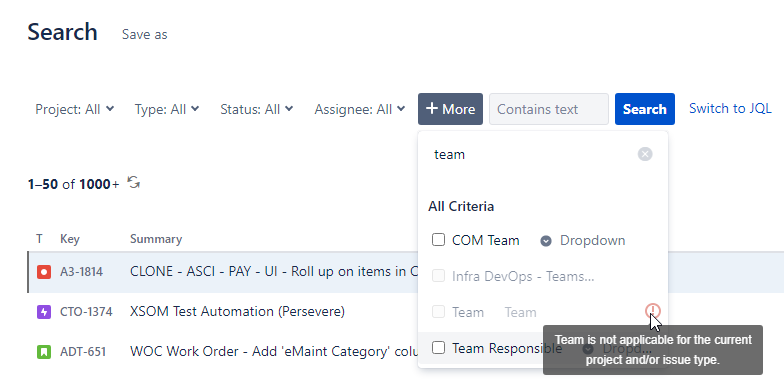This screenshot has width=784, height=383.
Task: Clear the team search text icon
Action: pyautogui.click(x=645, y=154)
